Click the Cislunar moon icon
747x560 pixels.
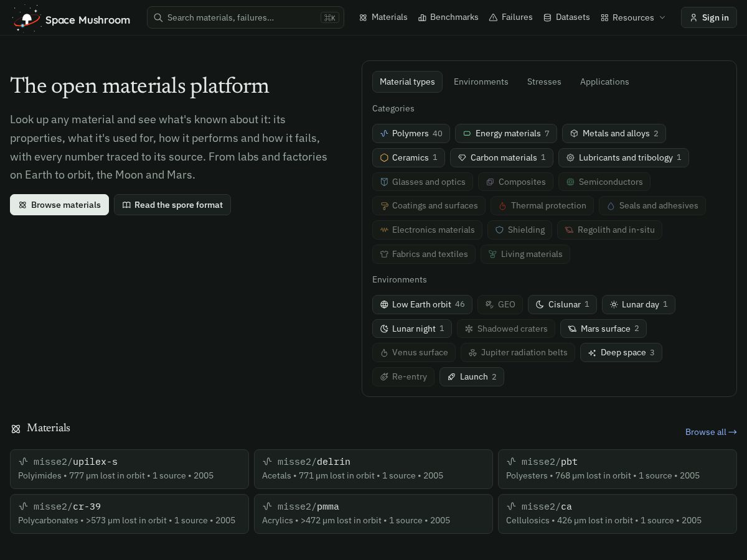[540, 304]
